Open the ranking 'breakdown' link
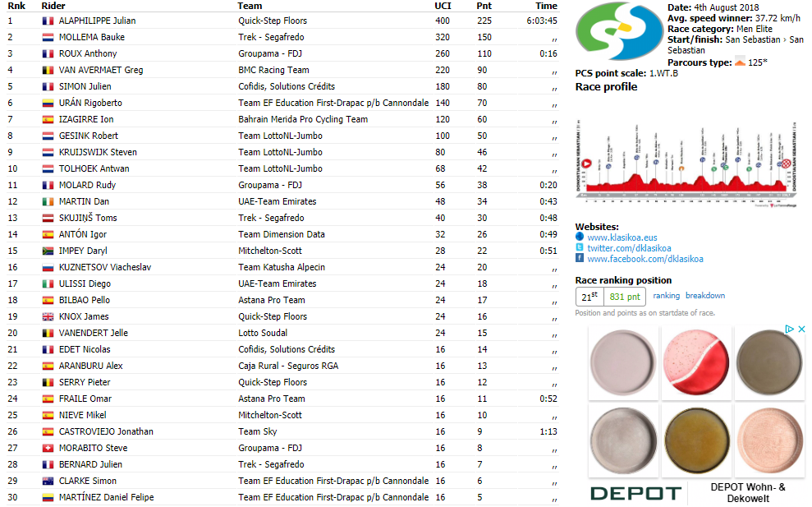 (705, 296)
